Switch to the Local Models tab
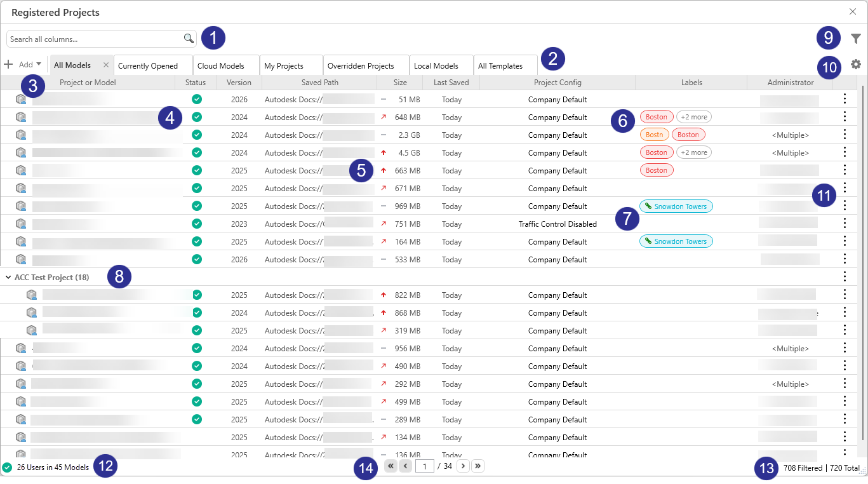Viewport: 868px width, 484px height. click(442, 65)
